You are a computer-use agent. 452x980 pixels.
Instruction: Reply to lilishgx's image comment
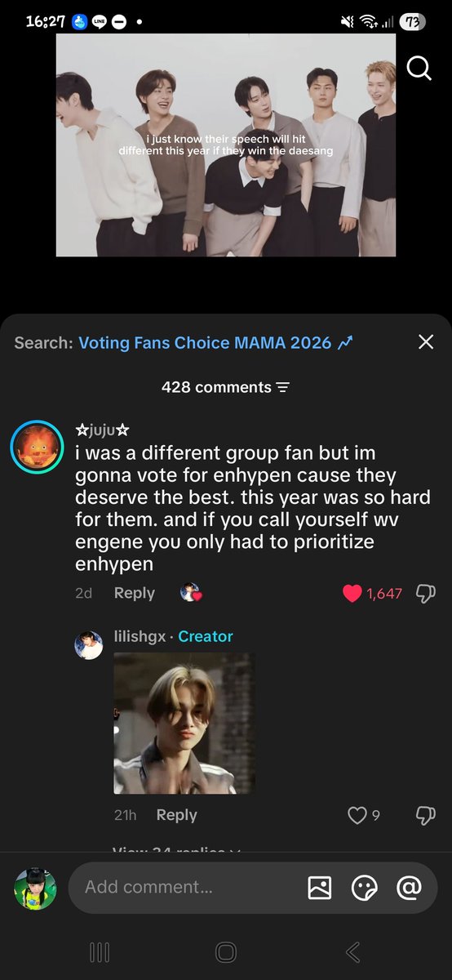coord(177,815)
